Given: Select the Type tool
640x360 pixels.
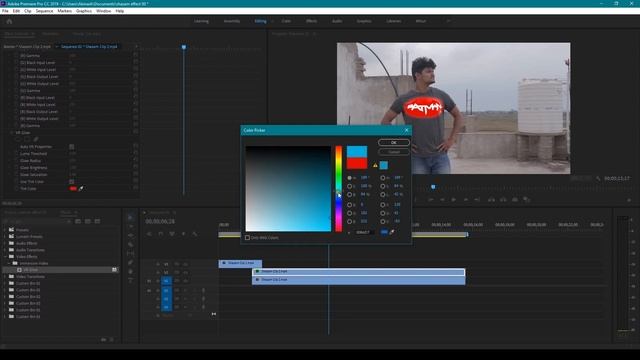Looking at the screenshot, I should (x=131, y=280).
